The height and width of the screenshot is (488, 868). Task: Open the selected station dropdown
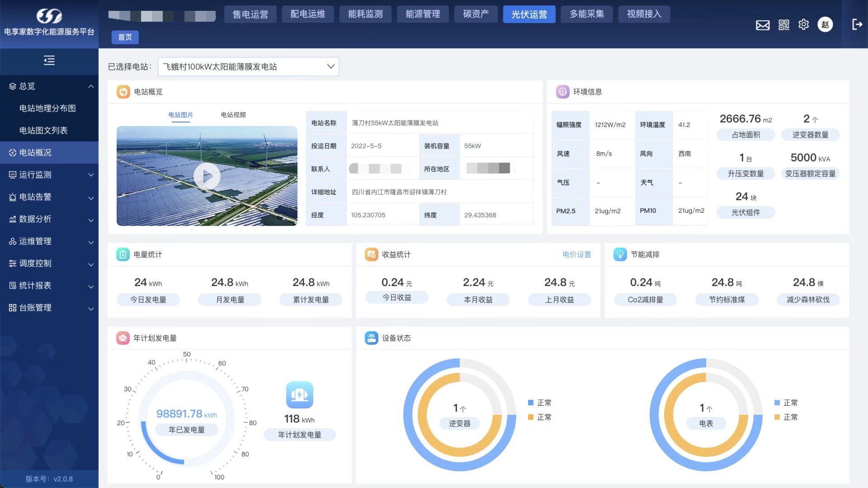248,66
